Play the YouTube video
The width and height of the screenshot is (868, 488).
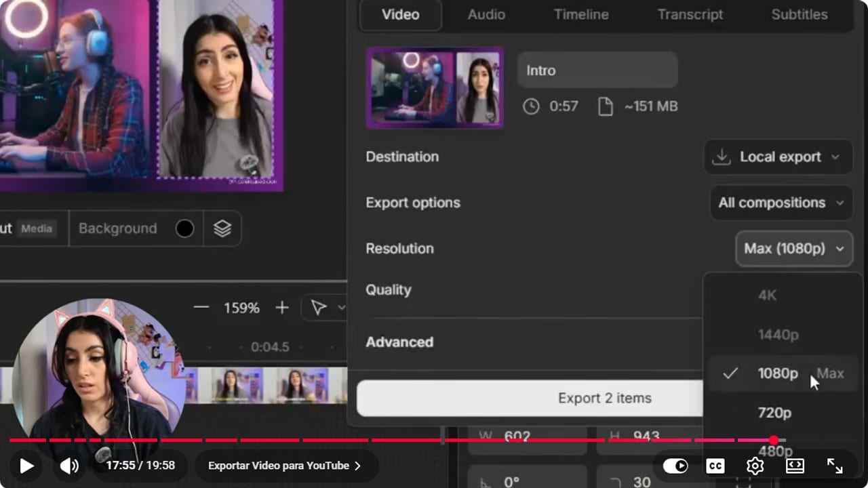[x=26, y=466]
